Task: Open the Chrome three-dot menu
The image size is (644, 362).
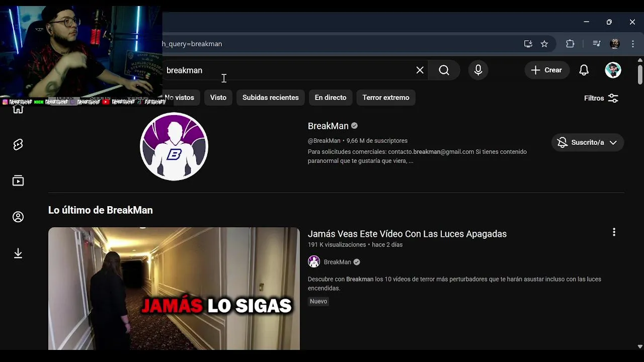Action: [633, 44]
